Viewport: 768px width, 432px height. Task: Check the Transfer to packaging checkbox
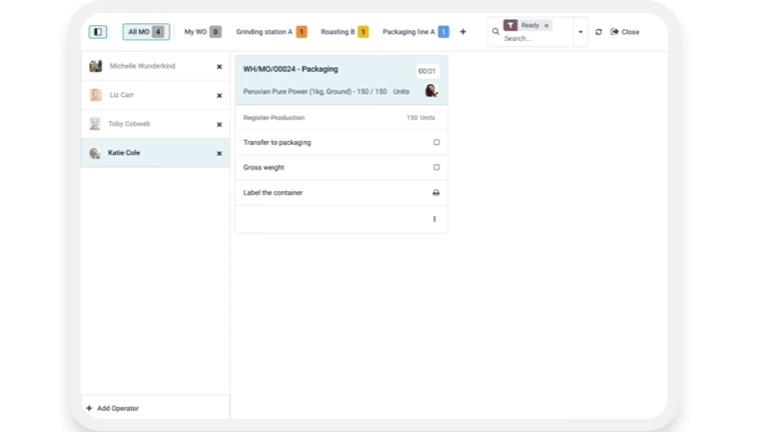[x=436, y=143]
